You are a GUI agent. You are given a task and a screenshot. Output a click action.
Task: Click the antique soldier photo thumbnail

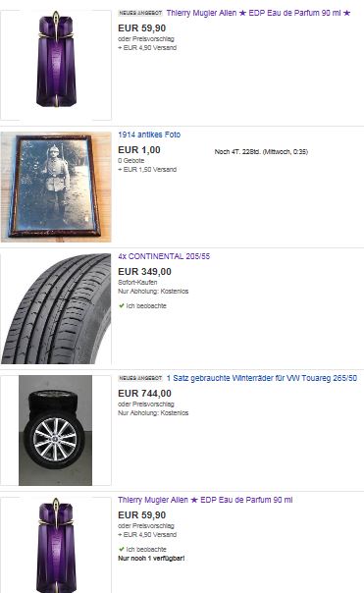click(x=56, y=187)
